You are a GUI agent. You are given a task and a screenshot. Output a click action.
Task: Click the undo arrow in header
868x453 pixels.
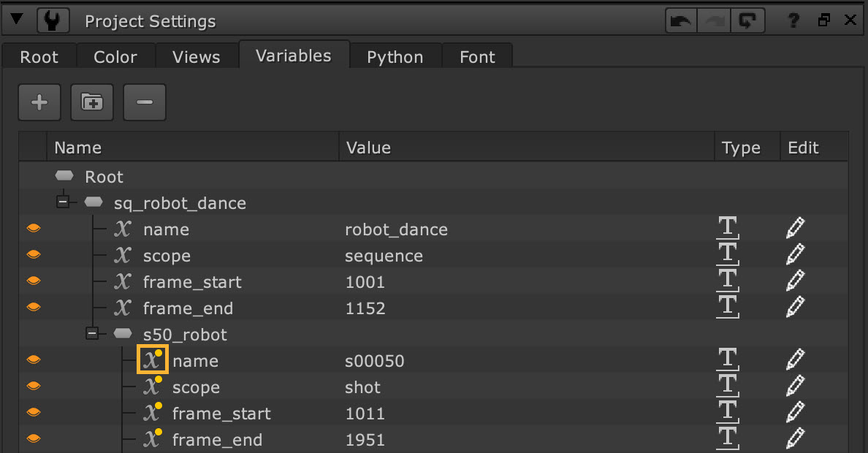[680, 20]
